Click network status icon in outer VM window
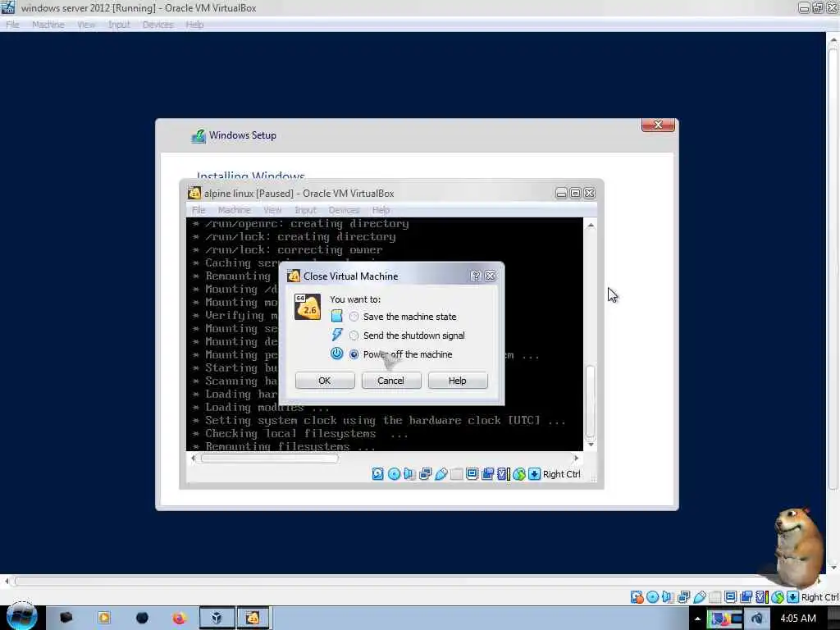Screen dimensions: 840x630 click(x=683, y=597)
